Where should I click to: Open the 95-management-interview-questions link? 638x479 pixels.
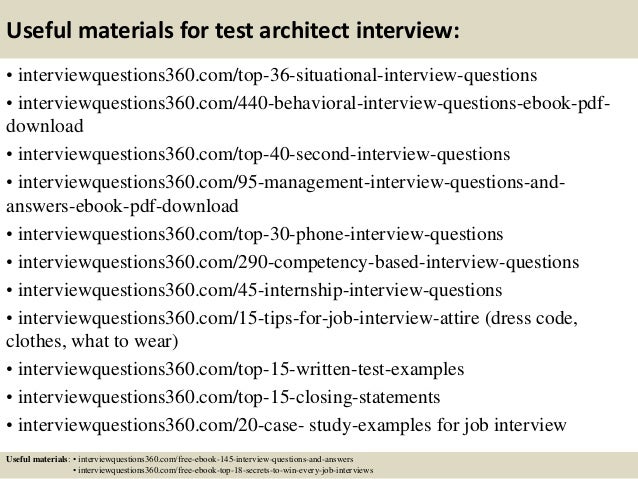291,183
